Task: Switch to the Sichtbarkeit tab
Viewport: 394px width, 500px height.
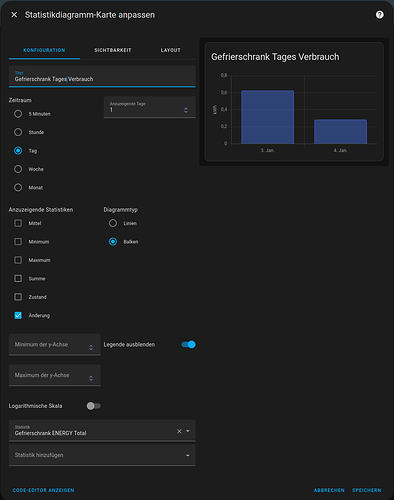Action: tap(113, 50)
